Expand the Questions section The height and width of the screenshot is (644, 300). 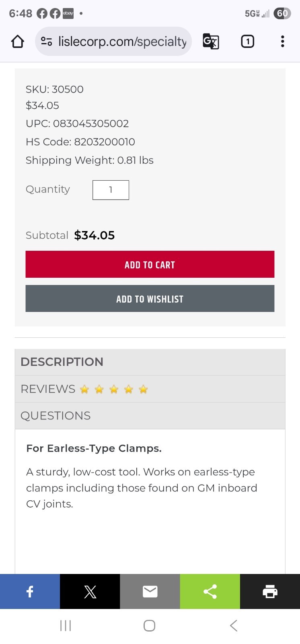(x=150, y=416)
